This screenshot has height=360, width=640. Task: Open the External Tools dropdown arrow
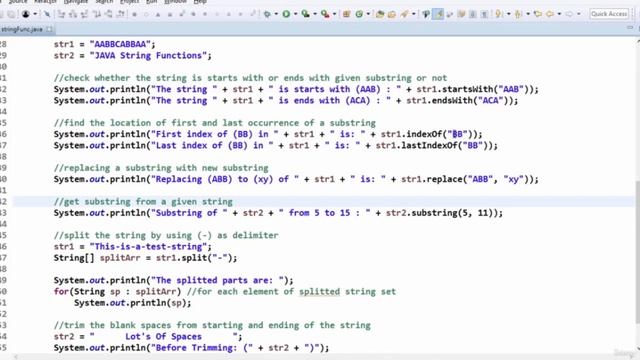coord(334,14)
